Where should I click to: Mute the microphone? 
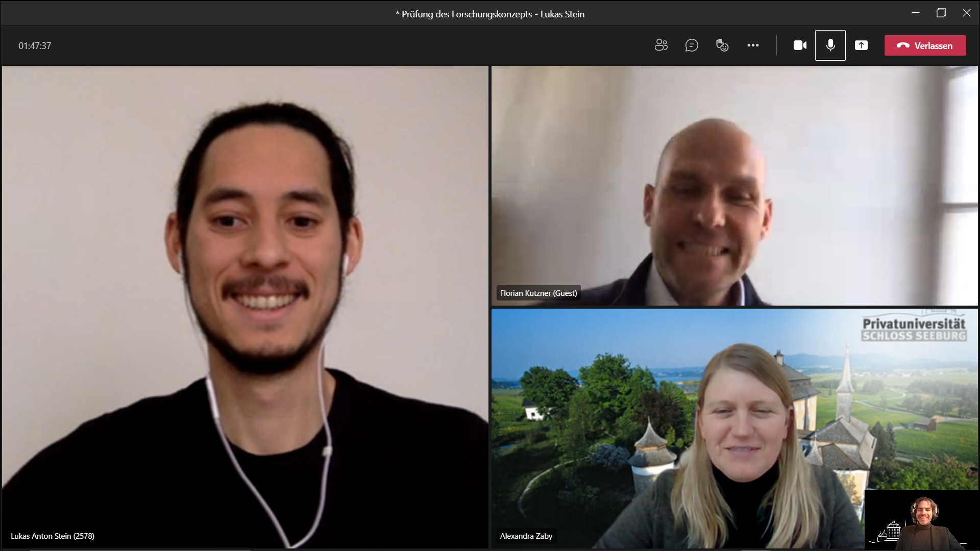[x=830, y=45]
